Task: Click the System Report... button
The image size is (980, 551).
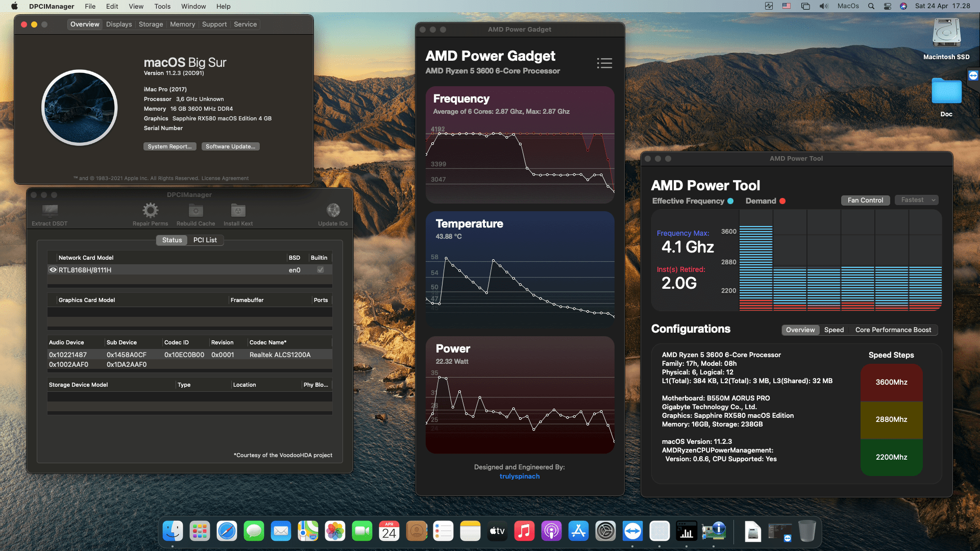Action: [169, 146]
